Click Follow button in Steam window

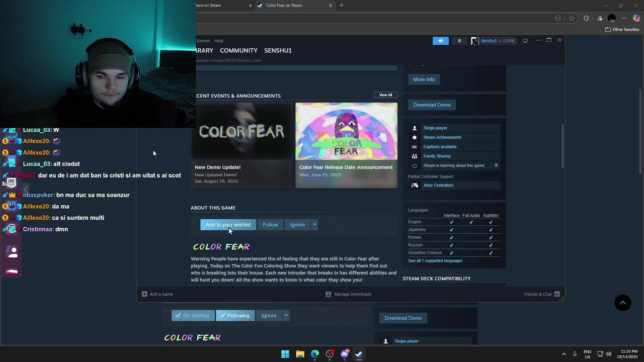(x=270, y=225)
